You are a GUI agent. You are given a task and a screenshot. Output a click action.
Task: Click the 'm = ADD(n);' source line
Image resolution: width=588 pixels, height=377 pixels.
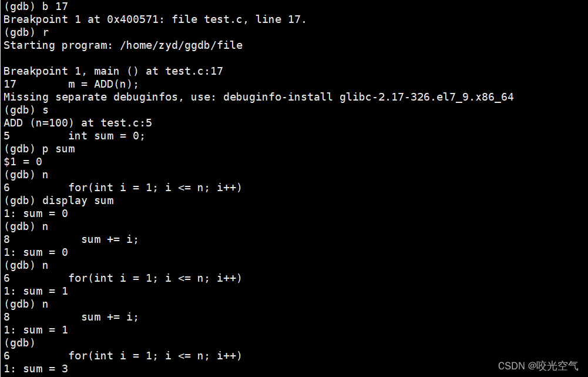point(103,84)
